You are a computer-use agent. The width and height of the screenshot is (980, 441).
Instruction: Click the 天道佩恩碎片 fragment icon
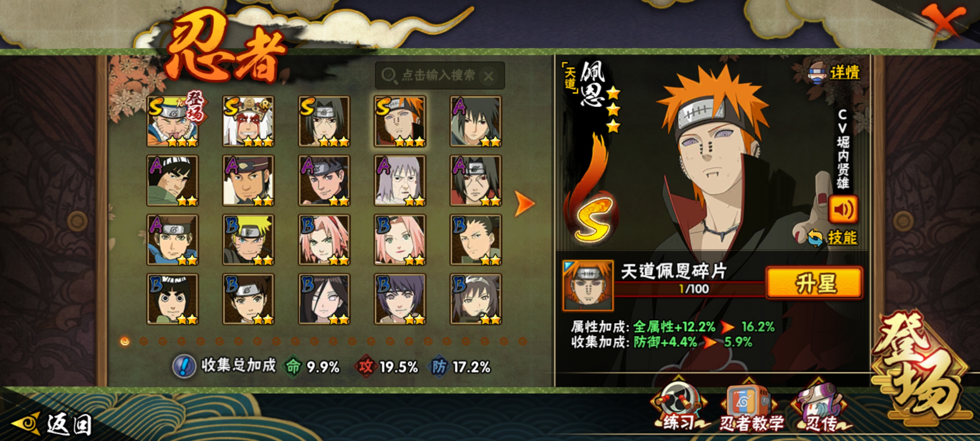coord(588,285)
